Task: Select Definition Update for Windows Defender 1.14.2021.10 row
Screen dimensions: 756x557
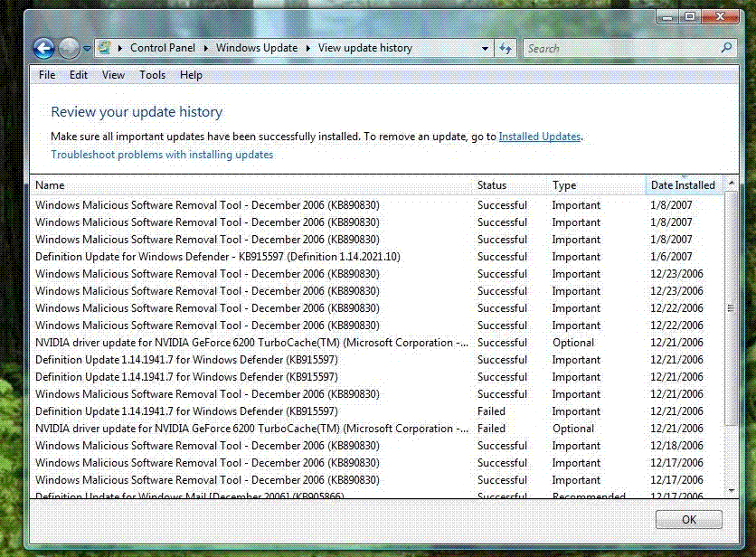Action: tap(377, 257)
